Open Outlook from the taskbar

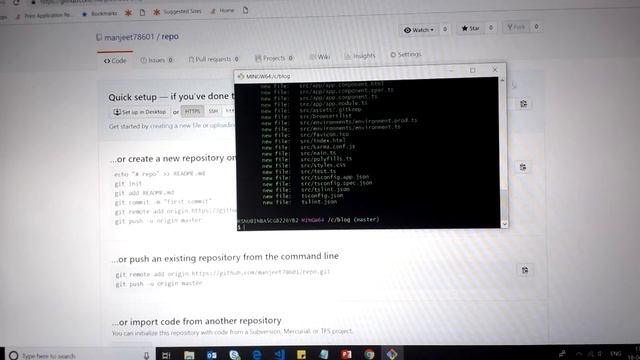[211, 355]
